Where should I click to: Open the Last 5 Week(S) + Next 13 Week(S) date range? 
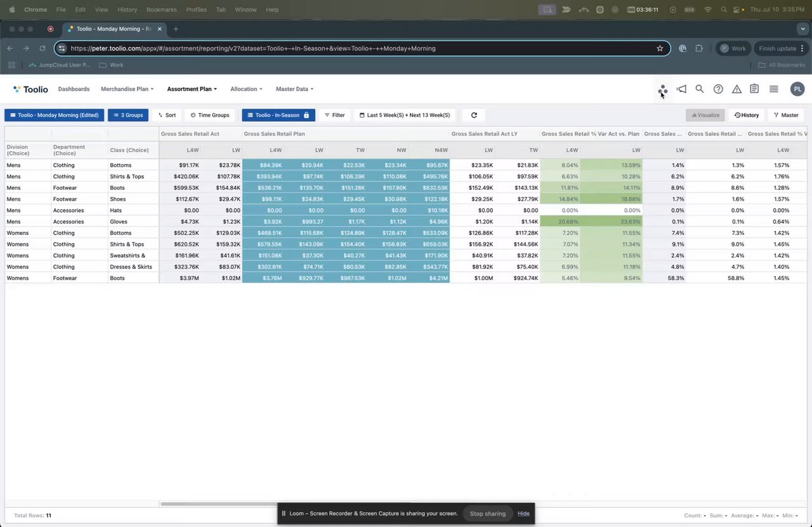point(405,115)
